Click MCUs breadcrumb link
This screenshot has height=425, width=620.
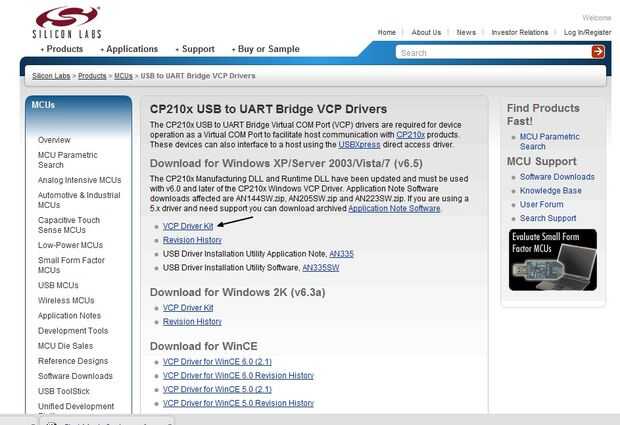coord(123,76)
